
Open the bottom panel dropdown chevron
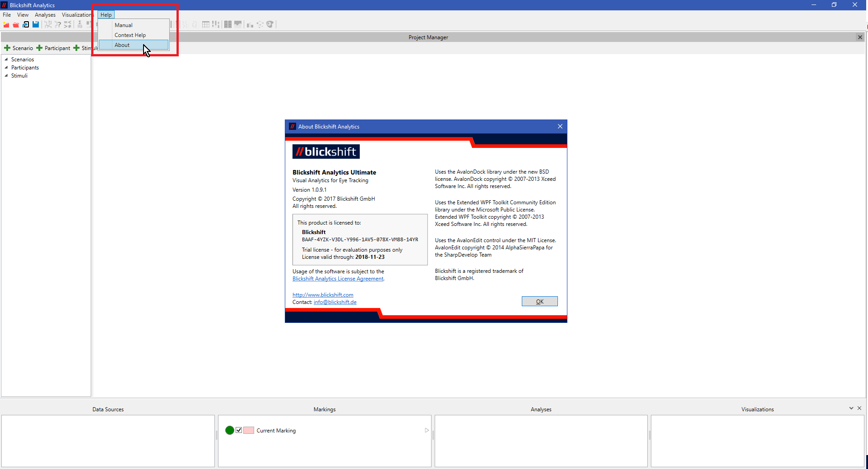pyautogui.click(x=851, y=408)
